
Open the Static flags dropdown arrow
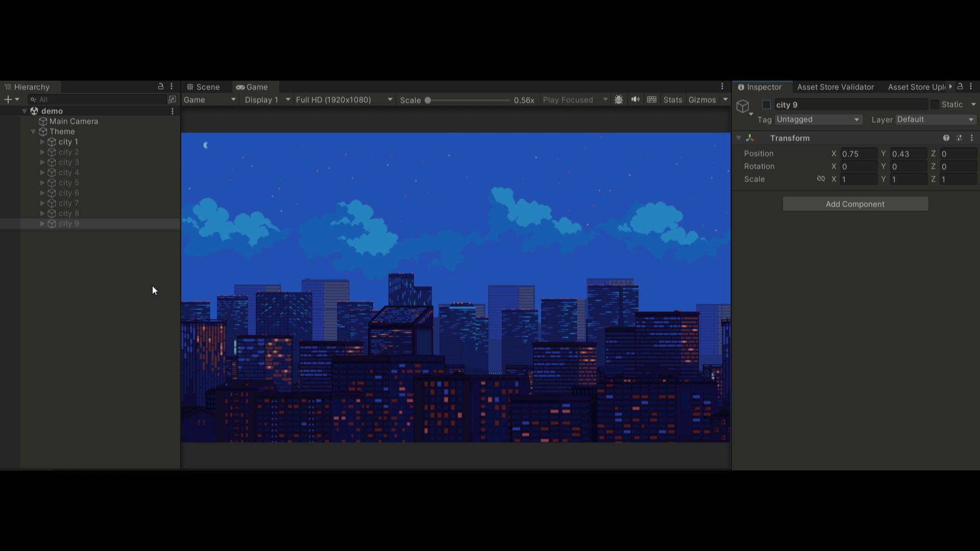click(x=973, y=105)
